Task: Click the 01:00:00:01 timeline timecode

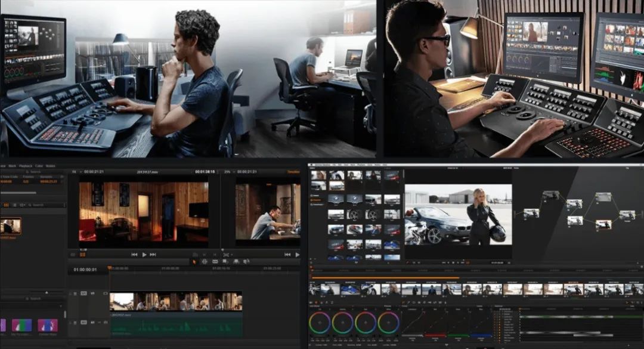Action: [85, 270]
